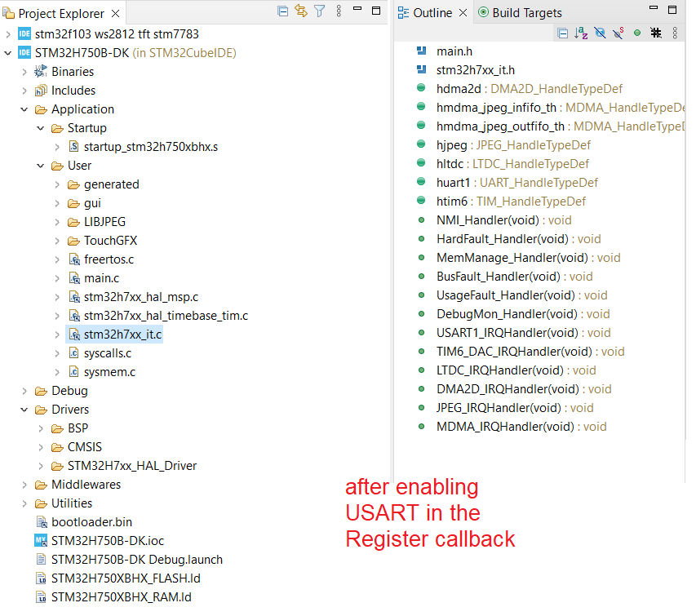Select MDMA_IRQHandler(void) in Outline

(521, 427)
